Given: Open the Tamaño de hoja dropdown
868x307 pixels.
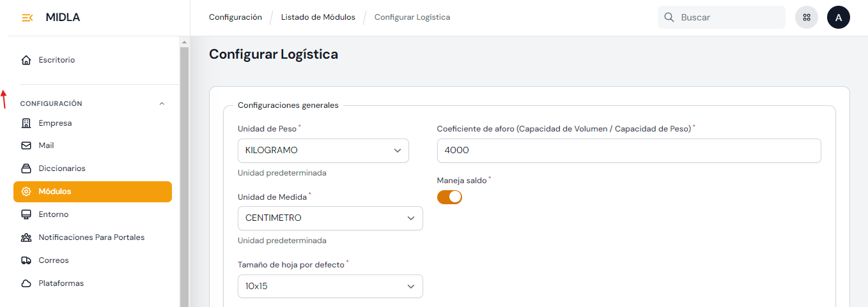Looking at the screenshot, I should pyautogui.click(x=330, y=287).
